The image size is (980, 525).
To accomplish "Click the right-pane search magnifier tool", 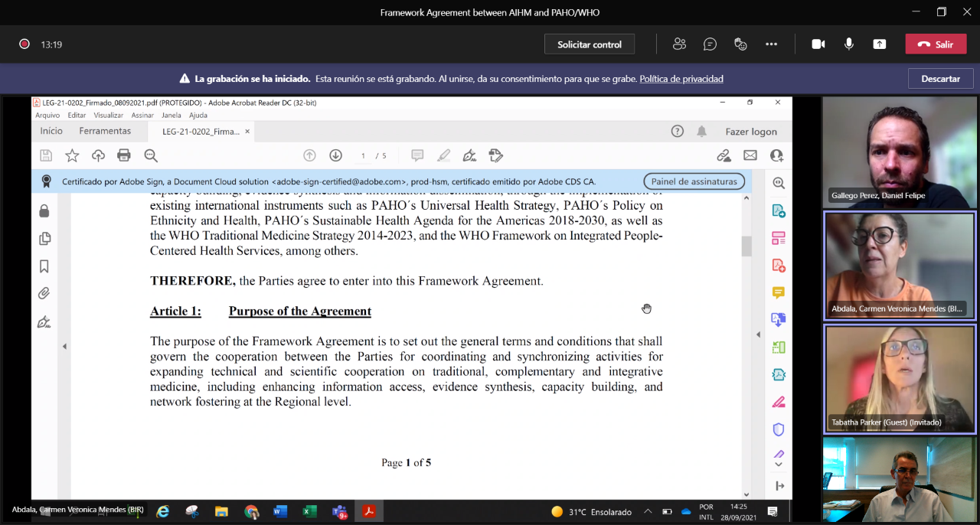I will [x=779, y=184].
